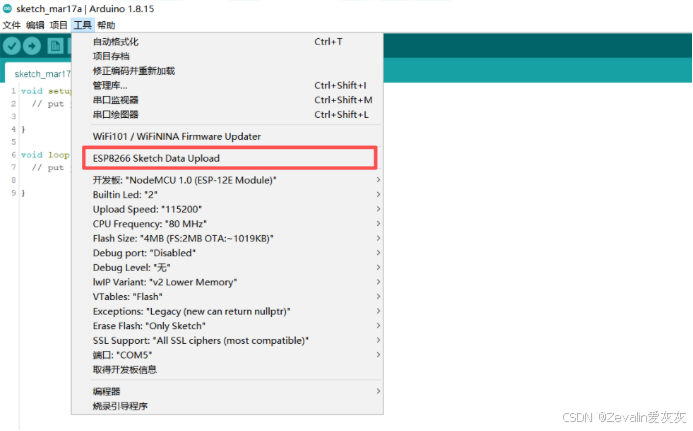
Task: Click the Ctrl+Shift+M shortcut label
Action: pyautogui.click(x=343, y=100)
